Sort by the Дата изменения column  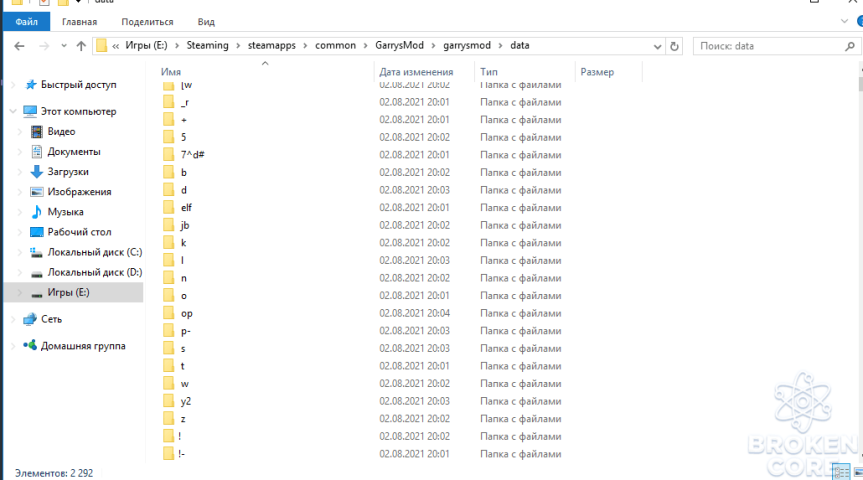[416, 72]
